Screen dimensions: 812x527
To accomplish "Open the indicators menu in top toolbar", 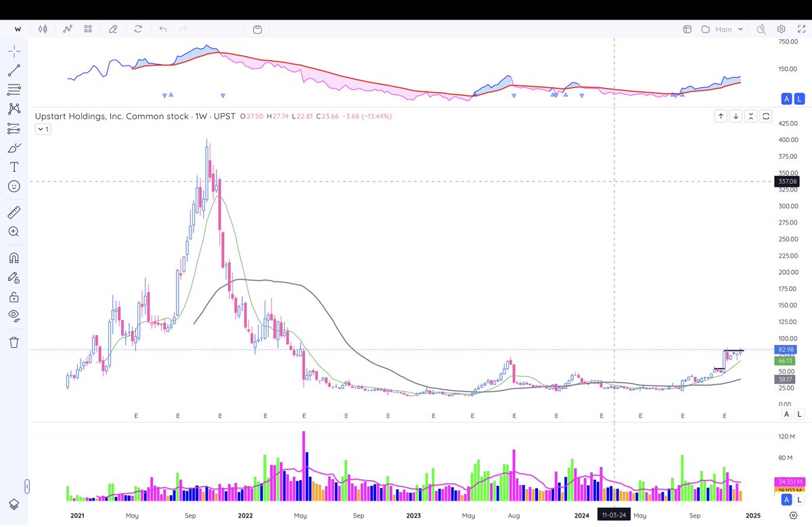I will pos(68,29).
